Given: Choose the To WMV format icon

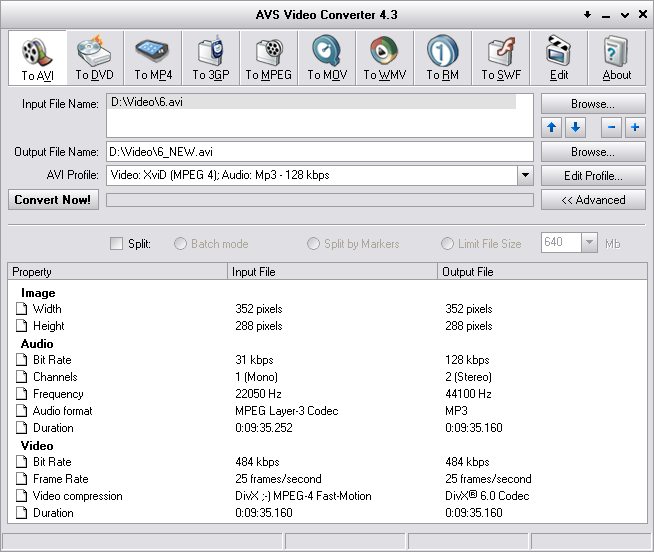Looking at the screenshot, I should pyautogui.click(x=384, y=58).
